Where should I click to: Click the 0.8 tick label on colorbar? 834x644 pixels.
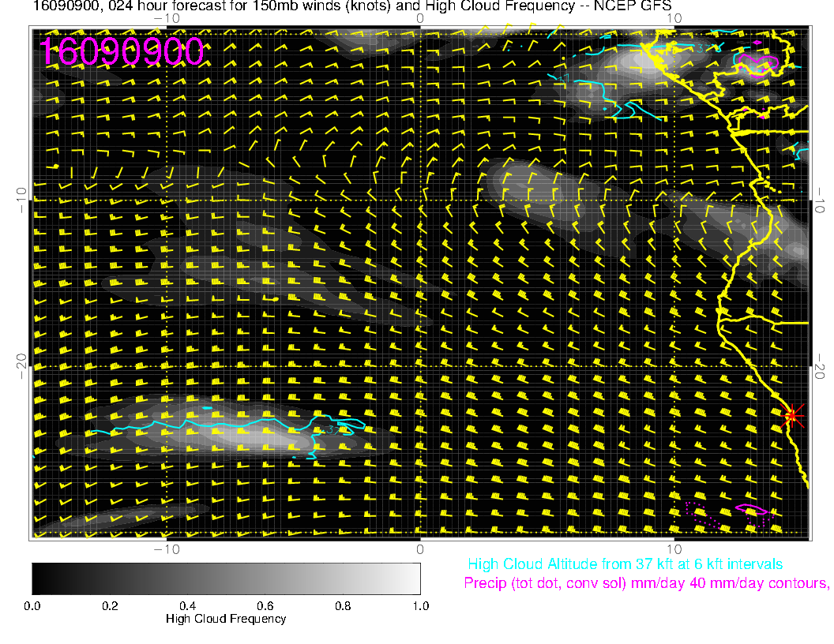coord(343,606)
